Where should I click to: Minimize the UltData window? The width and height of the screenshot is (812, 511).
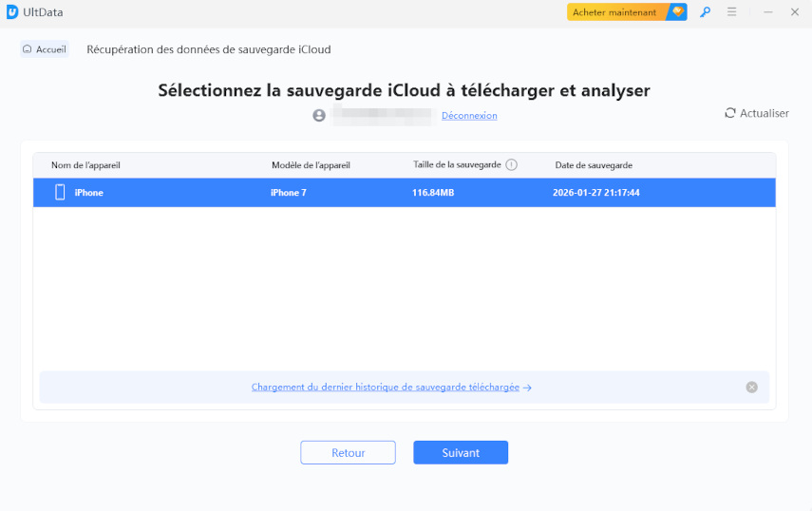click(x=768, y=12)
